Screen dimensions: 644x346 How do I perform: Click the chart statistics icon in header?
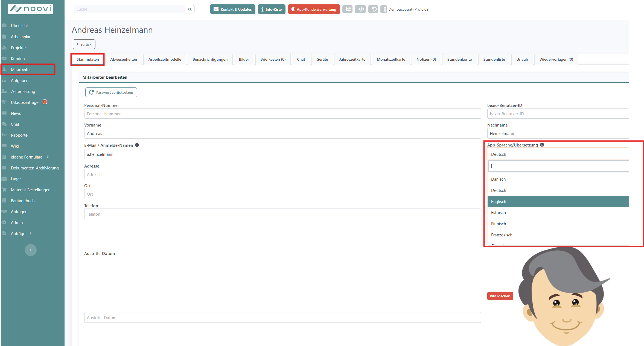coord(348,9)
